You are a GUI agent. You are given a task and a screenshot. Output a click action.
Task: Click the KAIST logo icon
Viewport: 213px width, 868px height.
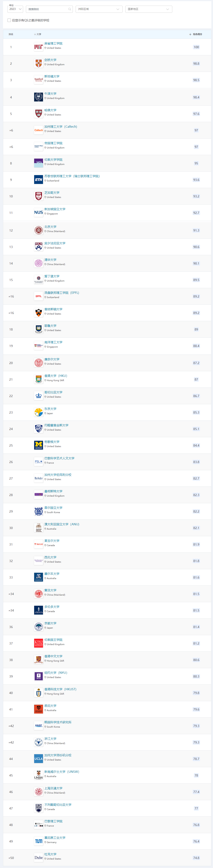click(38, 726)
